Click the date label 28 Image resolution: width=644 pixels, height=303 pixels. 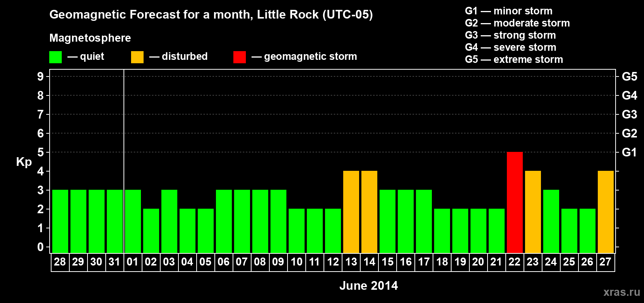[60, 262]
